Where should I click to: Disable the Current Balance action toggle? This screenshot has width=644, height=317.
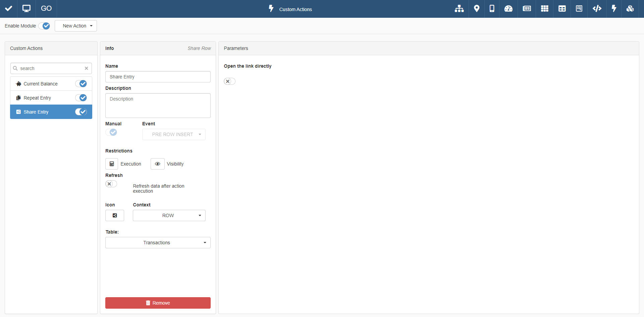81,84
